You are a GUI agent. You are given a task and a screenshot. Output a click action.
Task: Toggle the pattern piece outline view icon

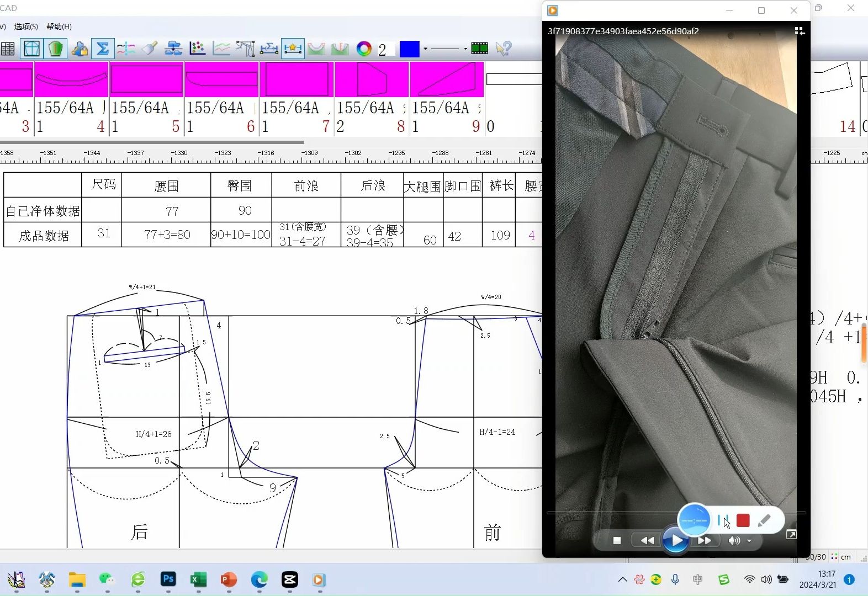tap(31, 49)
